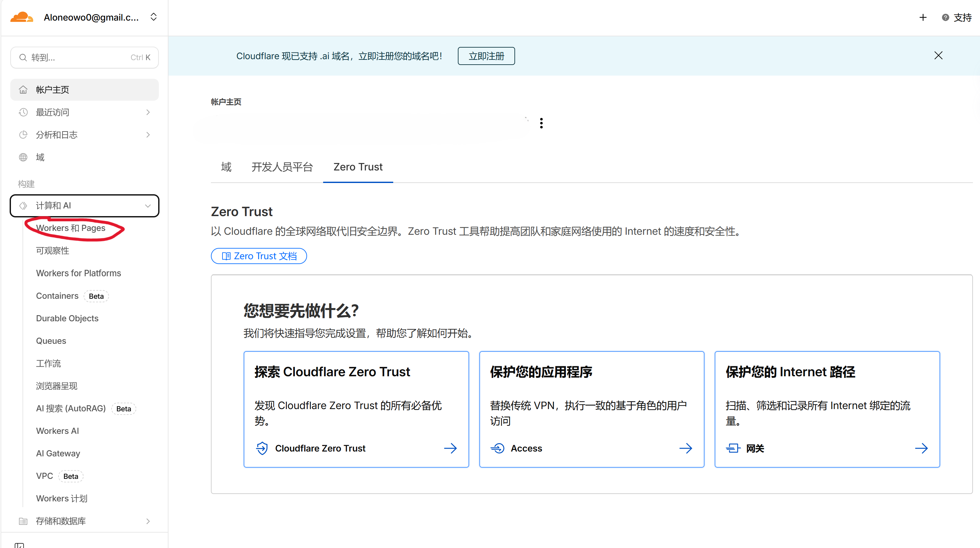The image size is (980, 548).
Task: Open Durable Objects
Action: 67,318
